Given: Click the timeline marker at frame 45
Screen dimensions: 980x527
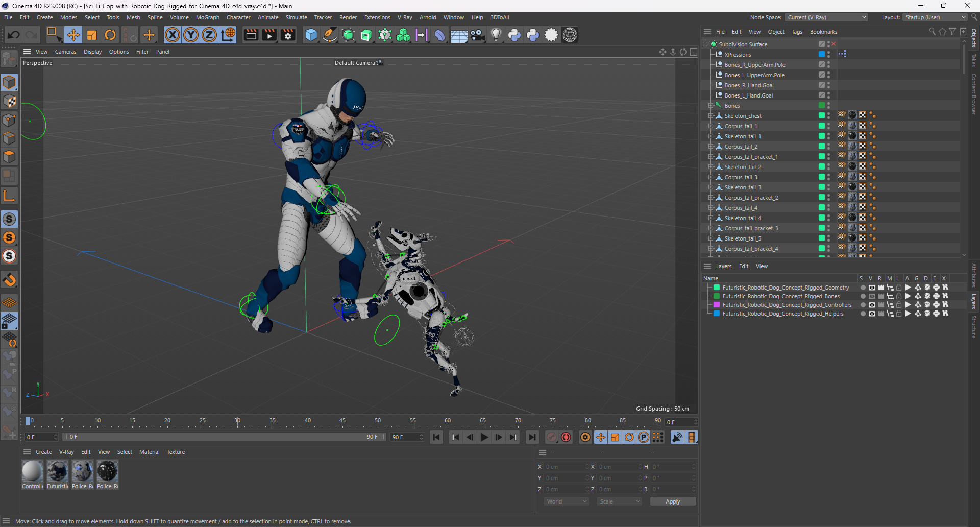Looking at the screenshot, I should [x=342, y=421].
